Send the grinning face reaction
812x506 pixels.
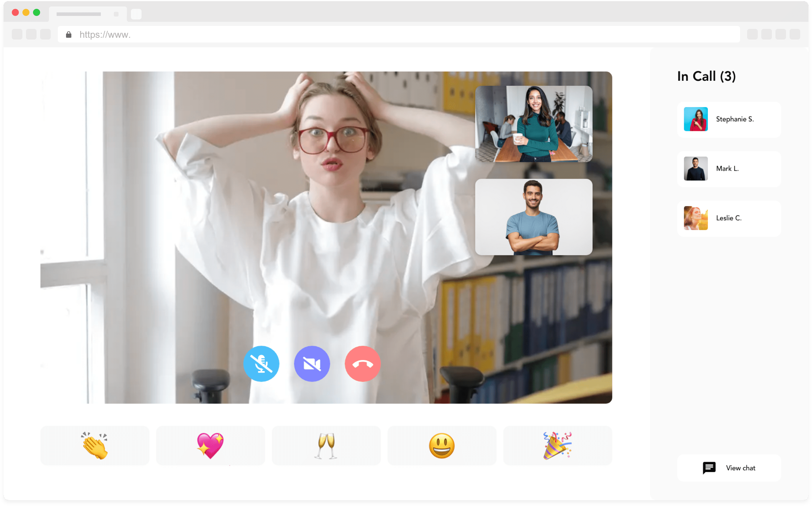click(x=441, y=445)
